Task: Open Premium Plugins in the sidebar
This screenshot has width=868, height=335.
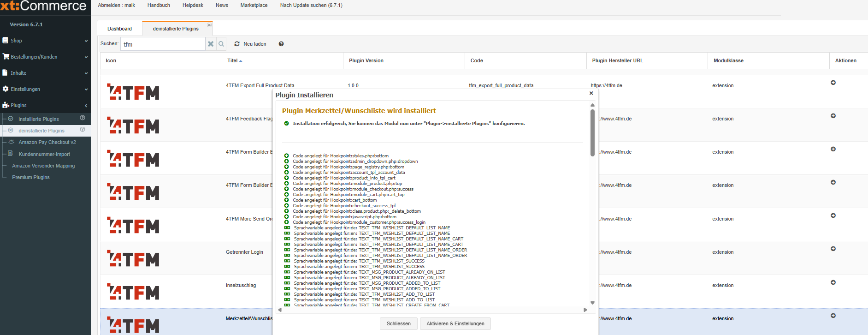Action: pos(31,177)
